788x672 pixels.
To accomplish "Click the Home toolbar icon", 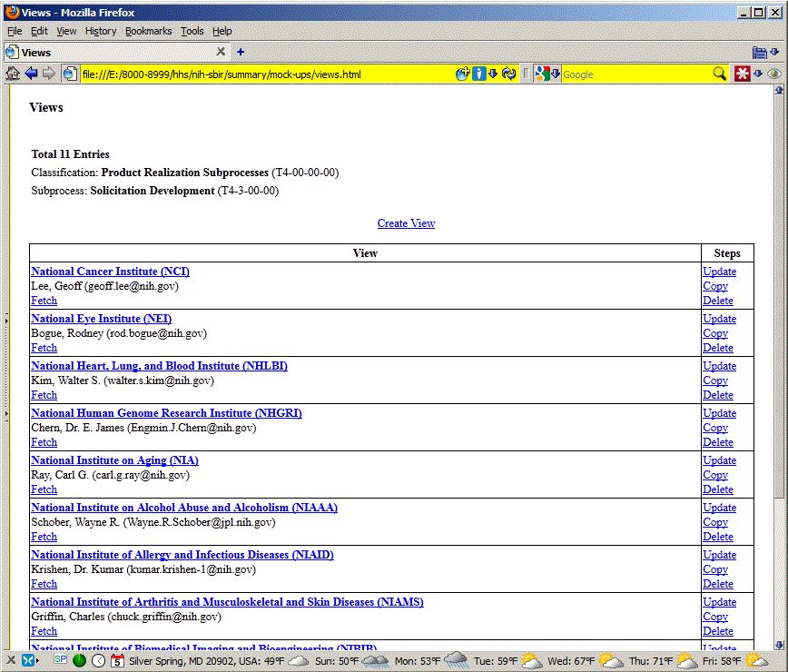I will (13, 74).
